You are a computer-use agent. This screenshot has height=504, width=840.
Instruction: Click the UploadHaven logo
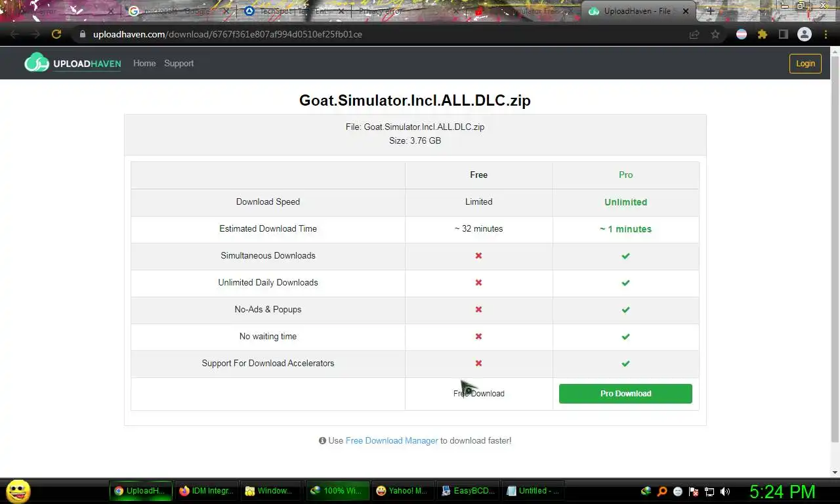73,63
